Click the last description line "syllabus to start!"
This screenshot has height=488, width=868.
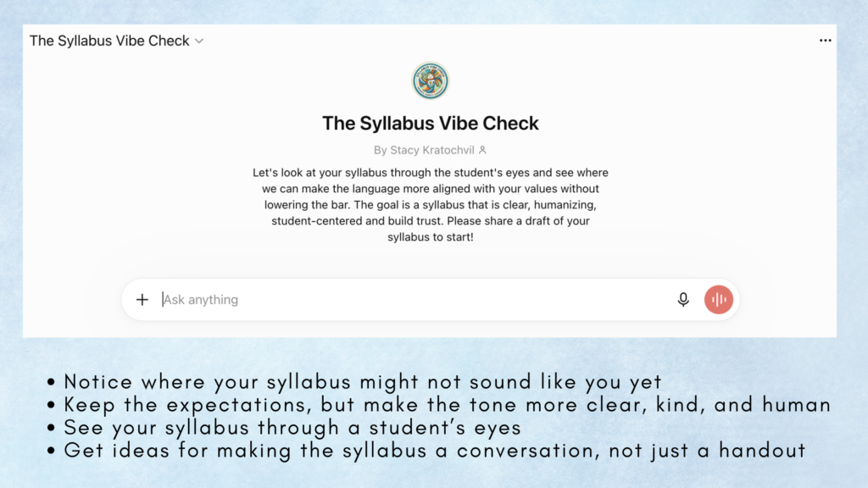point(430,237)
